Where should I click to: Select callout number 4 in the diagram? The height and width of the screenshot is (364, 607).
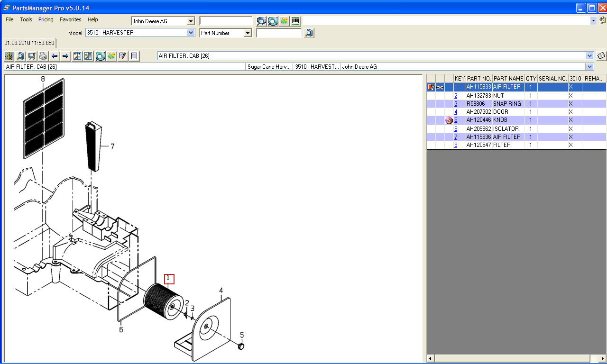click(x=221, y=290)
